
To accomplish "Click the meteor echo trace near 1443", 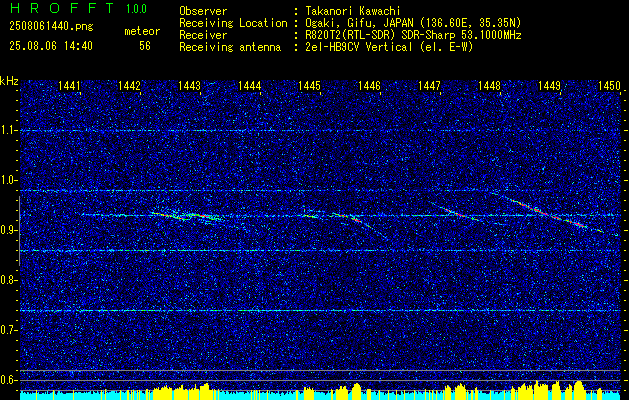I will (x=187, y=217).
